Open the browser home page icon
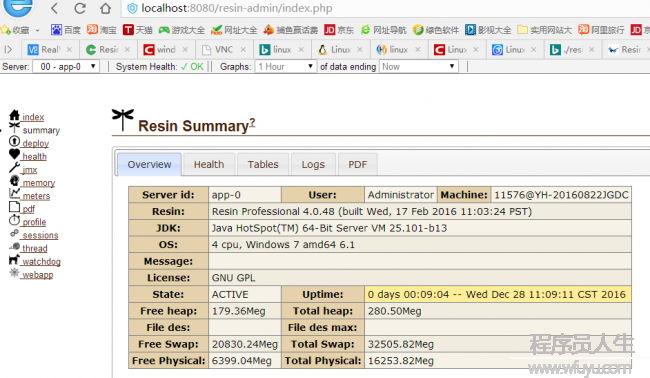This screenshot has height=378, width=650. 105,8
